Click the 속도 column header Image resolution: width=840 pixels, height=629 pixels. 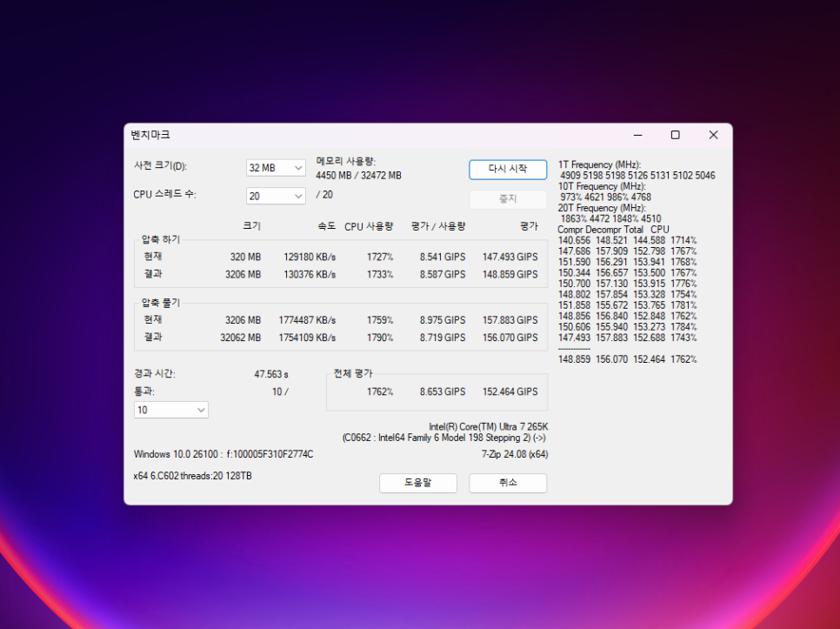(x=326, y=226)
